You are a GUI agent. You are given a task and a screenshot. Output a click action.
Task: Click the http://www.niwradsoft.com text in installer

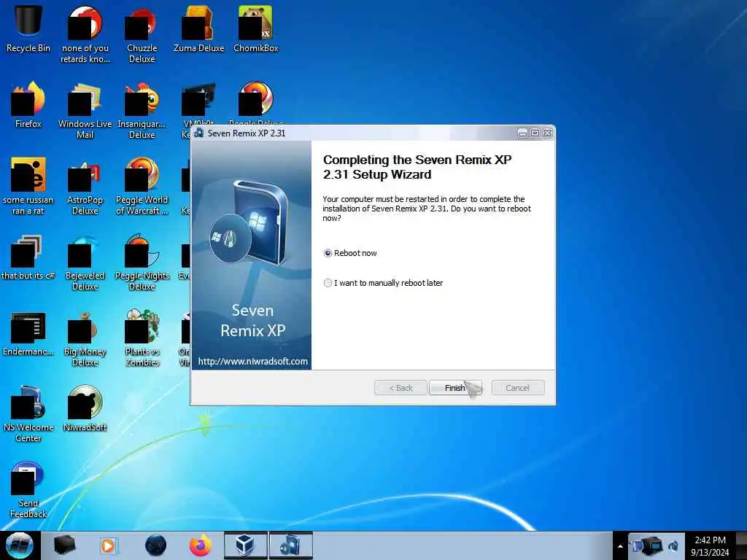[x=252, y=362]
